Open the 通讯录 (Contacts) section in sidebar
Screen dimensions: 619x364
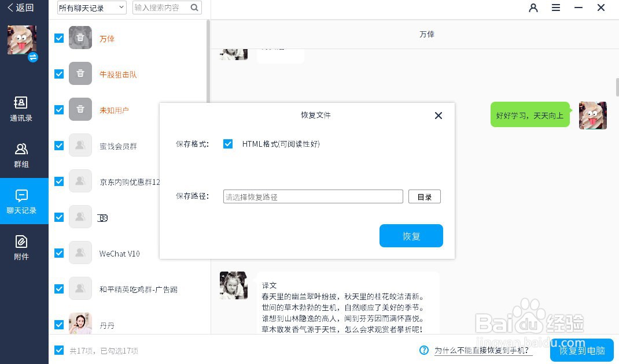click(20, 109)
